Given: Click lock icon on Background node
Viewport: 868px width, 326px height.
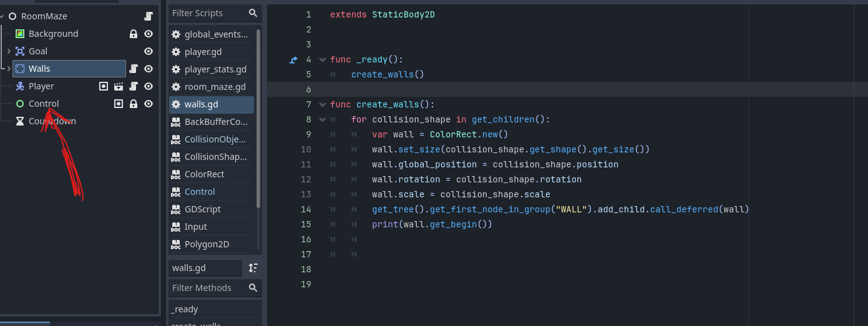Looking at the screenshot, I should (134, 34).
